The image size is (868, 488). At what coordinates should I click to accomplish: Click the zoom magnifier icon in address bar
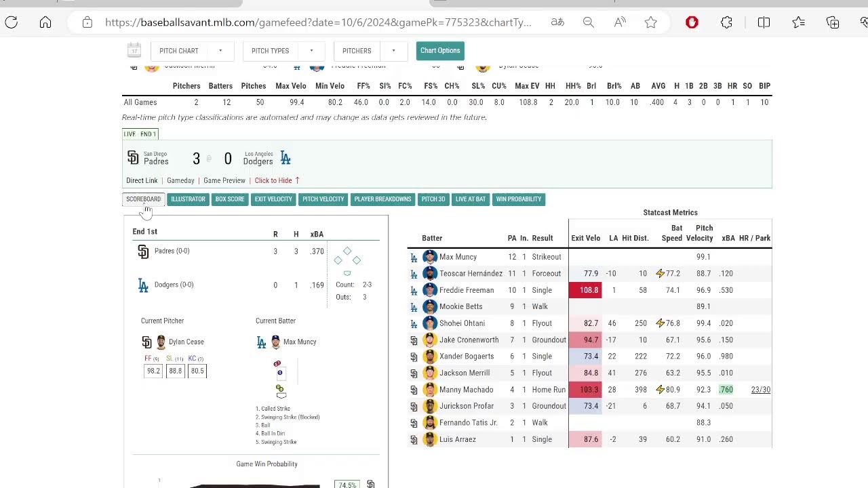coord(589,22)
